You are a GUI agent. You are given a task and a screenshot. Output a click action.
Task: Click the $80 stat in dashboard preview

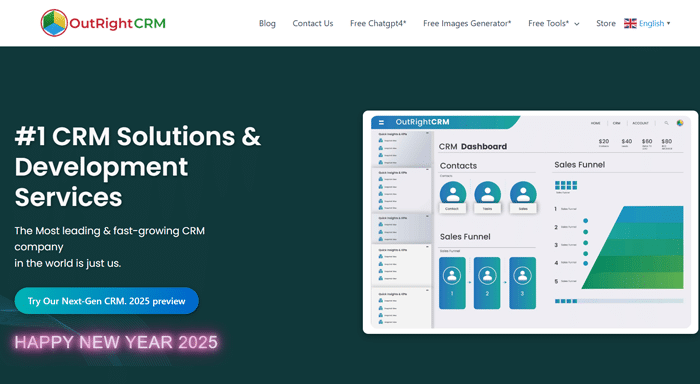tap(667, 143)
